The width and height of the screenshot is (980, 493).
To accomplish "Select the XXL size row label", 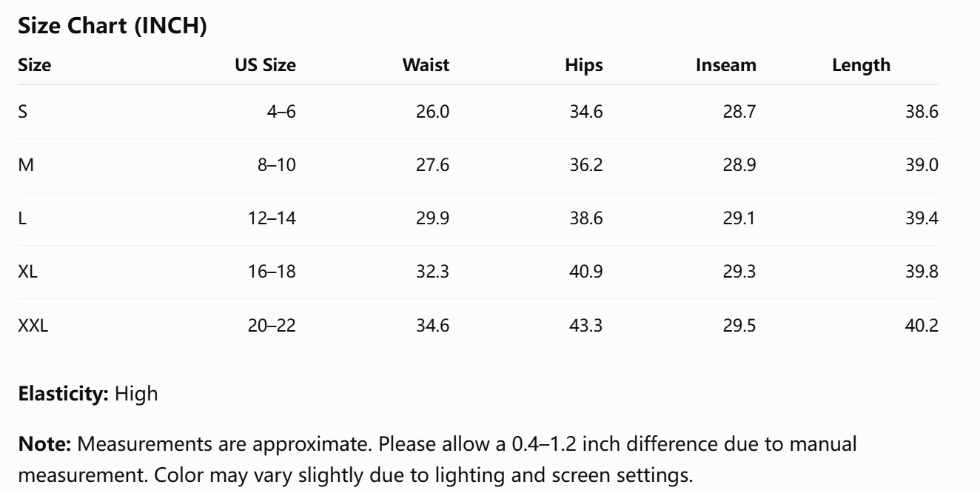I will click(x=33, y=325).
